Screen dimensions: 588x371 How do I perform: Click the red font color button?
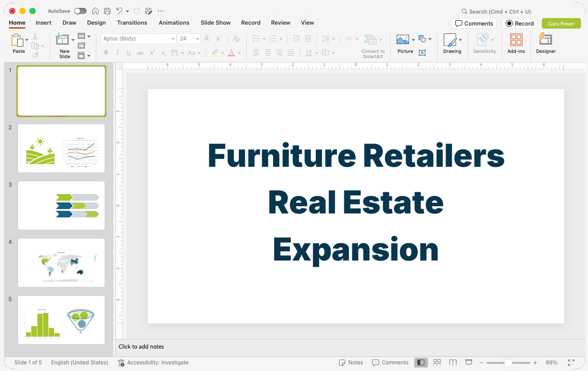pos(231,53)
